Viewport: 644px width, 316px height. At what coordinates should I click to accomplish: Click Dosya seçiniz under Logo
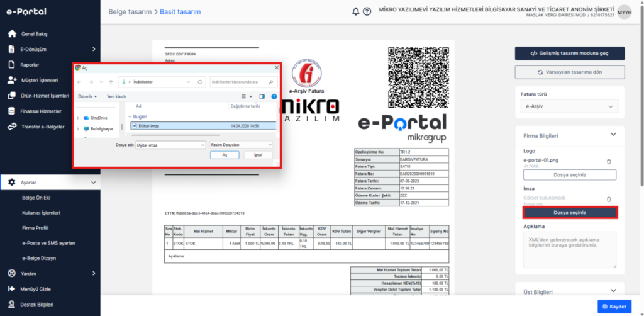[570, 174]
